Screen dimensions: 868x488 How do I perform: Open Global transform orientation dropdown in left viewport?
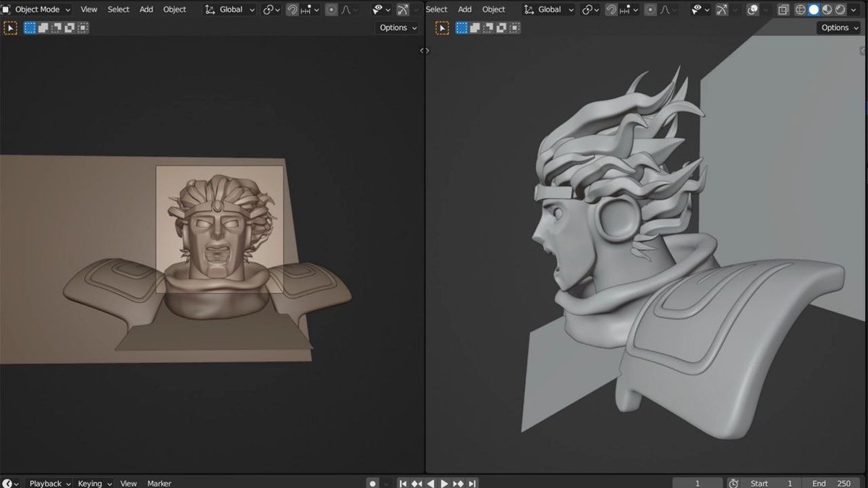[230, 9]
